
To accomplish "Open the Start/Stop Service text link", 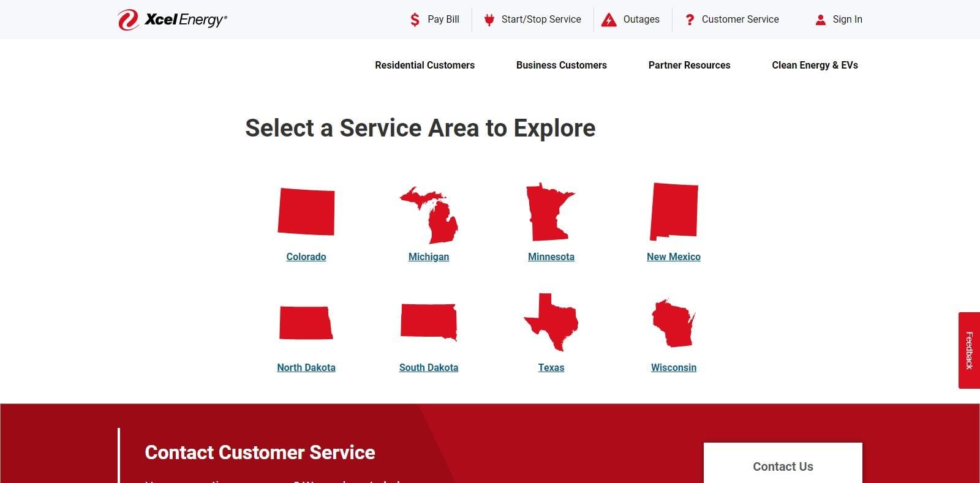I will [541, 20].
